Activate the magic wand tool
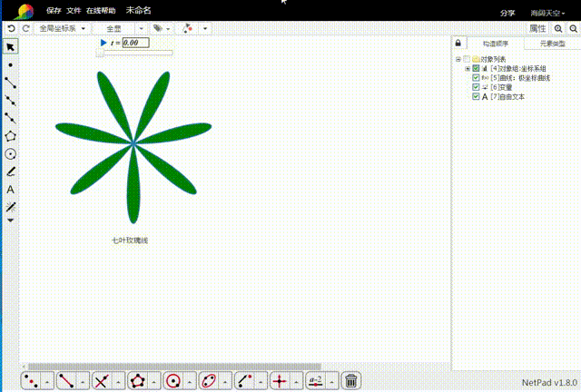The image size is (581, 392). [x=10, y=207]
